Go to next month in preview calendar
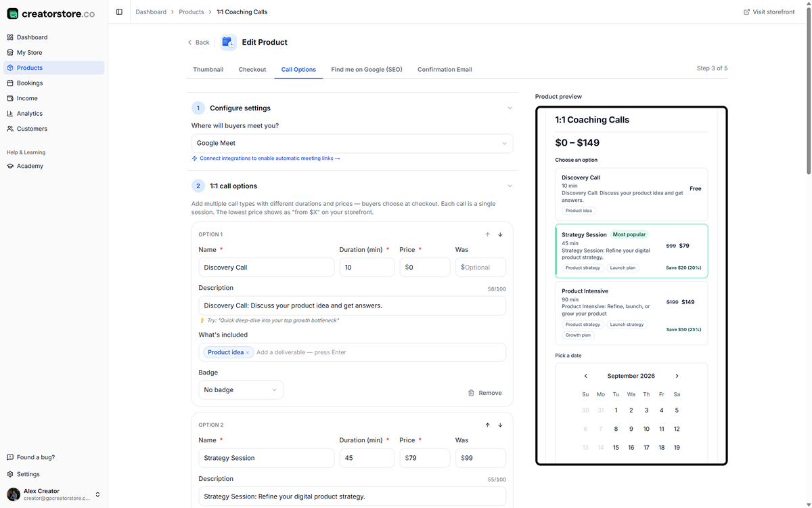The height and width of the screenshot is (508, 812). click(x=677, y=376)
